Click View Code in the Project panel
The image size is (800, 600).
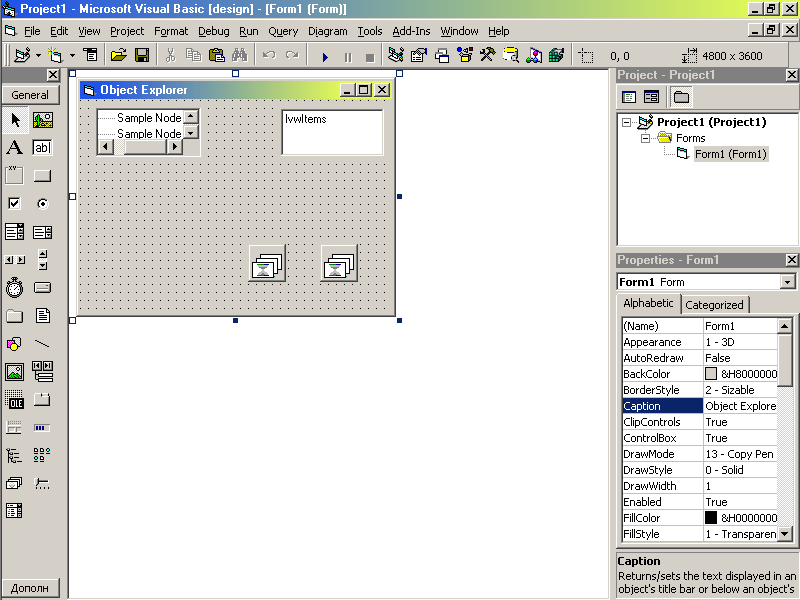tap(629, 97)
